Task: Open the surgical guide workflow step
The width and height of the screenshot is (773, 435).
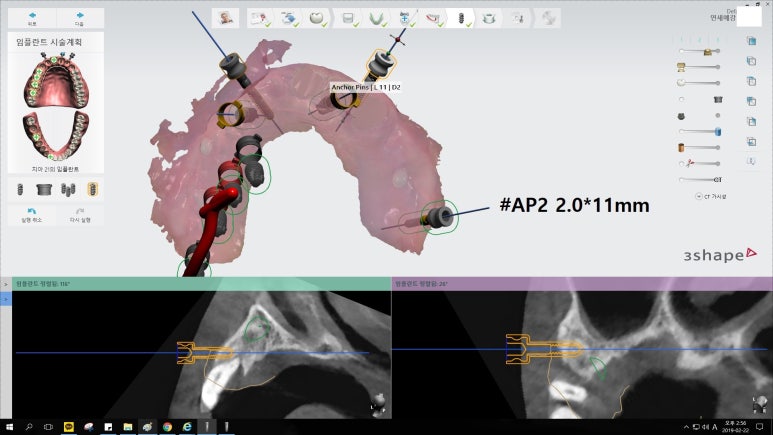Action: (490, 18)
